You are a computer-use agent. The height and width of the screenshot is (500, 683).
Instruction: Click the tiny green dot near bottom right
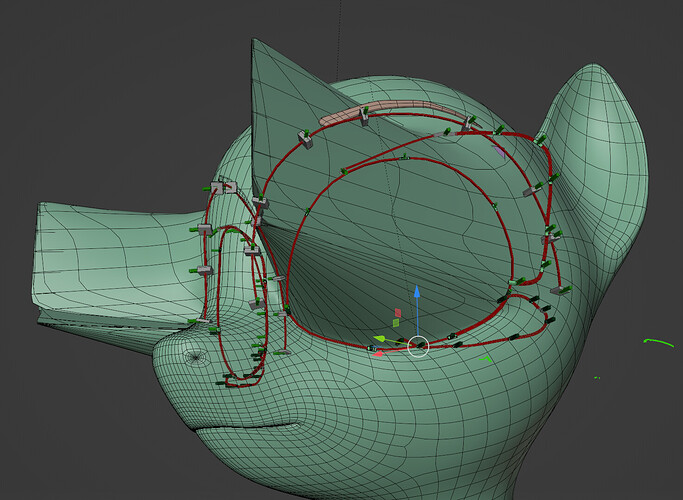pos(597,378)
